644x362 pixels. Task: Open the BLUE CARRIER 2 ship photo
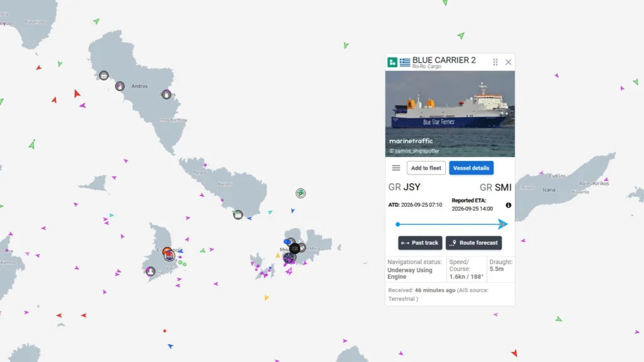(x=450, y=114)
